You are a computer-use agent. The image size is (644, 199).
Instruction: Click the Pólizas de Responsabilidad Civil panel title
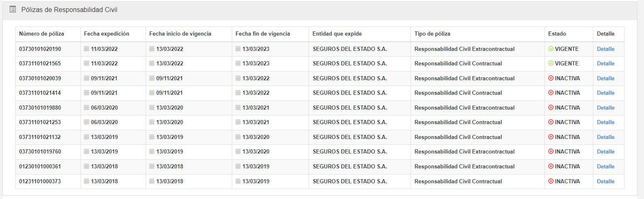coord(69,10)
